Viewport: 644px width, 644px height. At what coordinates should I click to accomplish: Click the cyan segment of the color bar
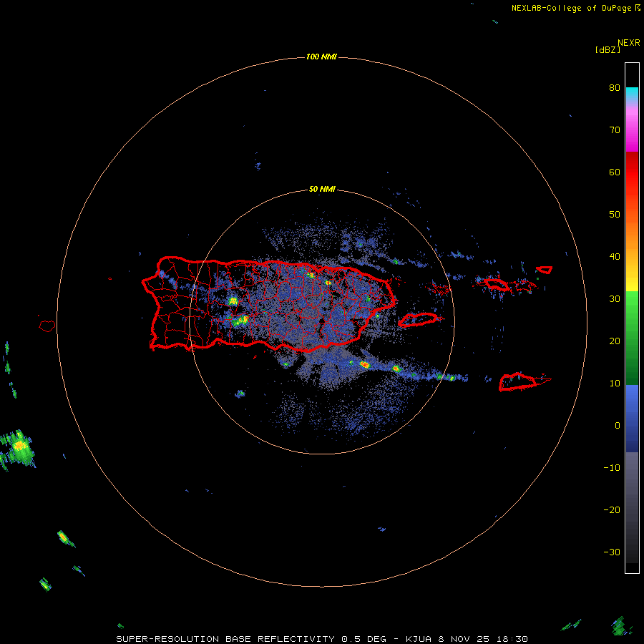[x=632, y=94]
